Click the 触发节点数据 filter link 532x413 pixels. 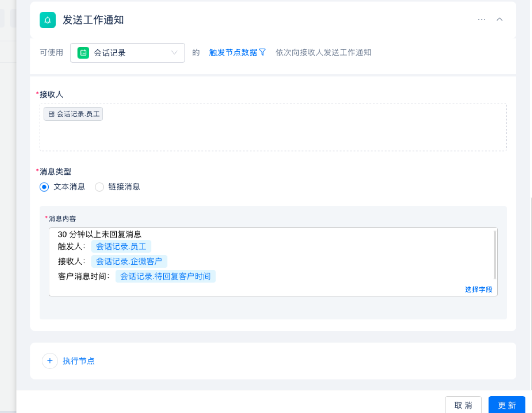tap(233, 52)
